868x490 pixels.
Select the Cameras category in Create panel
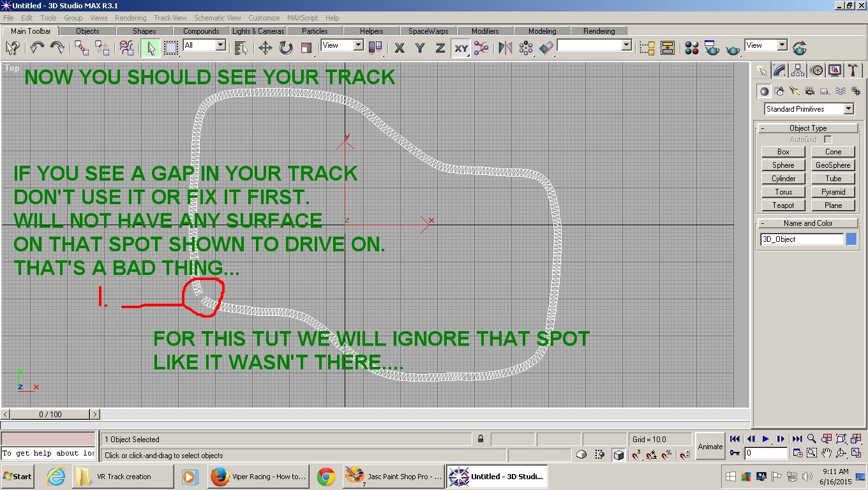(809, 91)
